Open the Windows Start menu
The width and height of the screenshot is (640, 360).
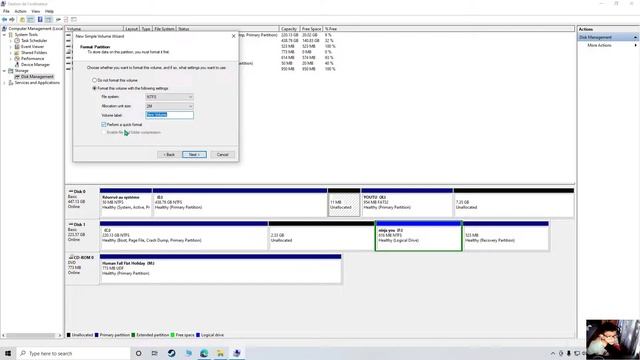click(x=8, y=353)
